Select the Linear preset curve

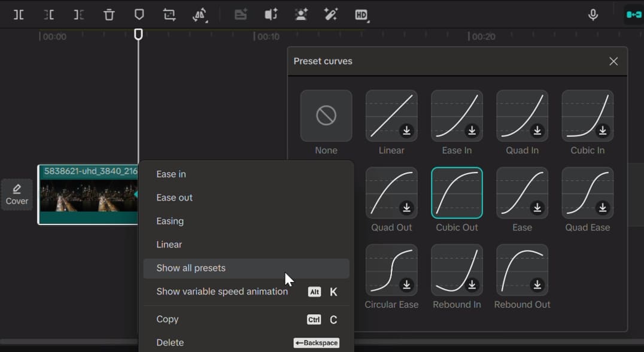391,116
